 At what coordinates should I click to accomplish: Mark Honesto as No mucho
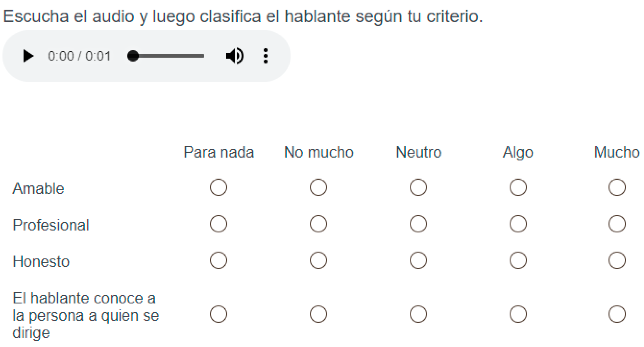[x=318, y=260]
